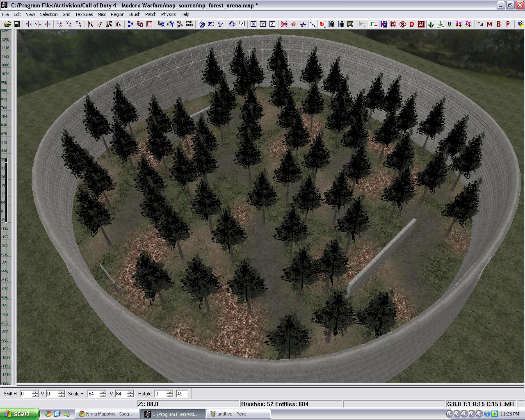Click the dotted red selection rectangle icon

click(149, 24)
